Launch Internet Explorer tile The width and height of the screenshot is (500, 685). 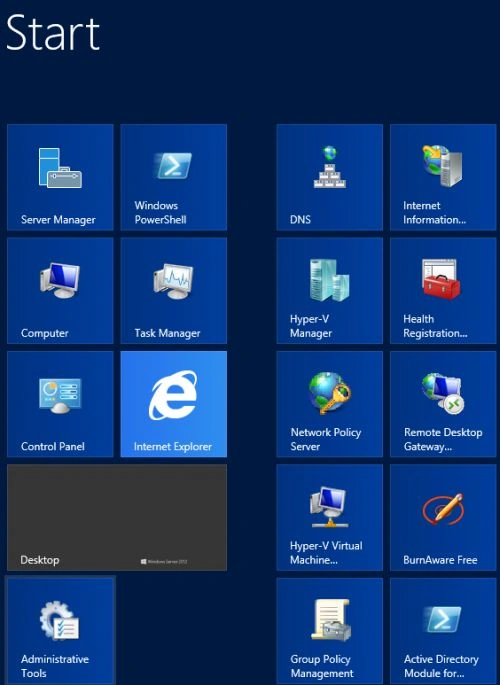[173, 404]
